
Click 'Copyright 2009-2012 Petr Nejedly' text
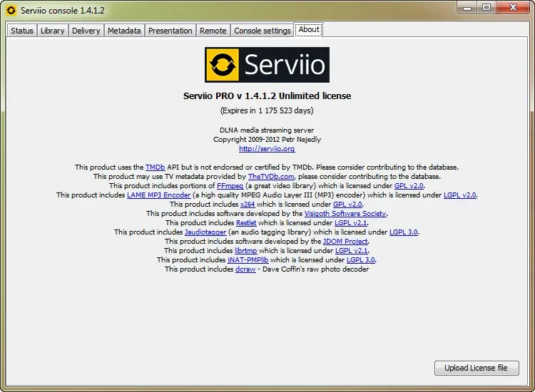(x=267, y=140)
